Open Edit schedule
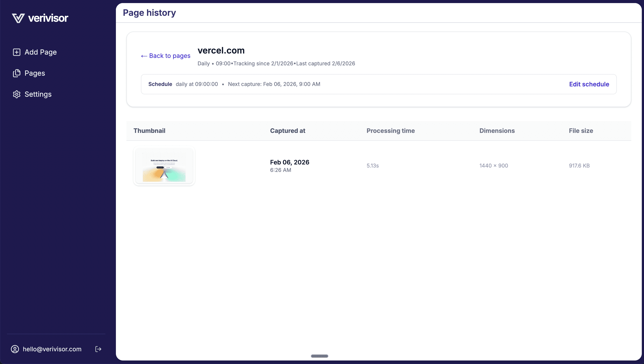Viewport: 644px width, 364px height. pos(589,84)
